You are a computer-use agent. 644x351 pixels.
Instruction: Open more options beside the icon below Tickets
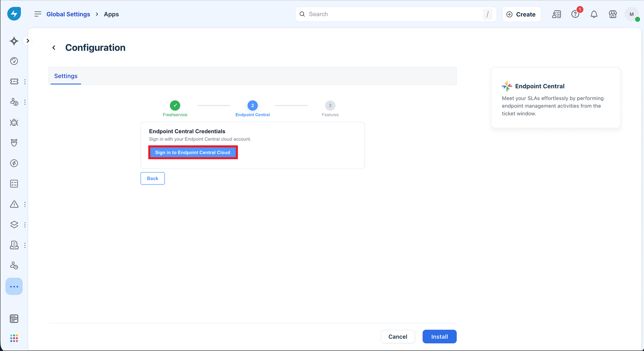pos(25,102)
